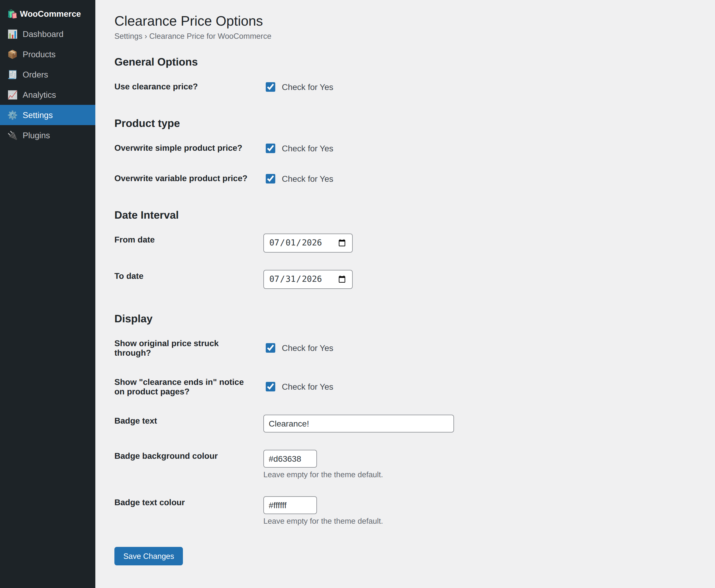Click the Settings gear icon
715x588 pixels.
(13, 115)
